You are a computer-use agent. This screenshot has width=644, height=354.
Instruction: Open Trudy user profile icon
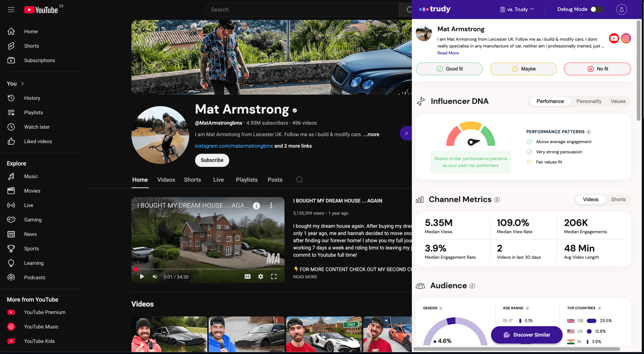click(621, 9)
